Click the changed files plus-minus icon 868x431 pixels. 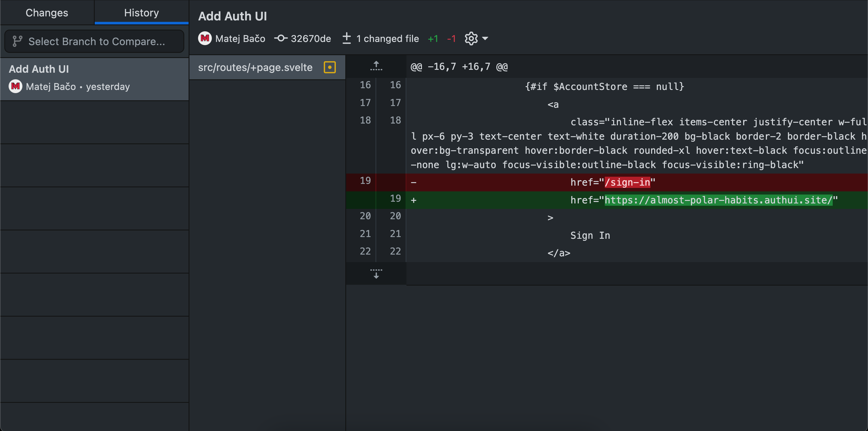pyautogui.click(x=346, y=39)
